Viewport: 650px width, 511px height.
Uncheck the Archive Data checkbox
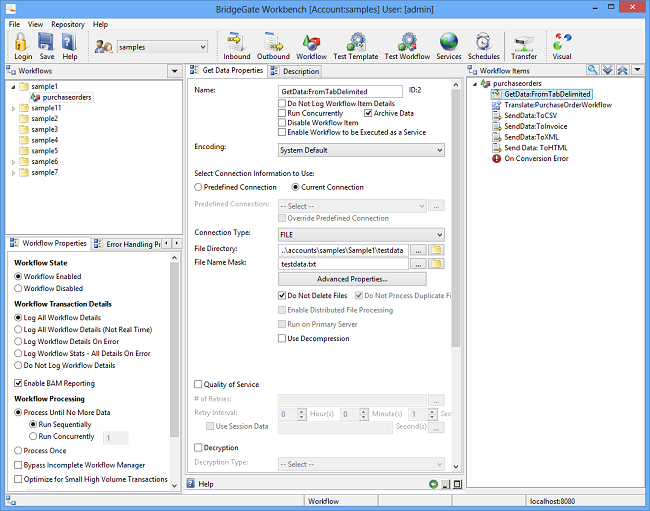[368, 113]
